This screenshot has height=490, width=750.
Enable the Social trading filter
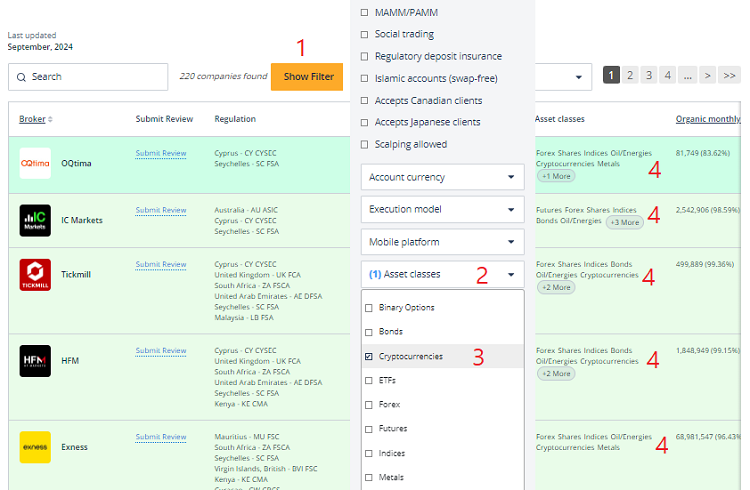364,34
